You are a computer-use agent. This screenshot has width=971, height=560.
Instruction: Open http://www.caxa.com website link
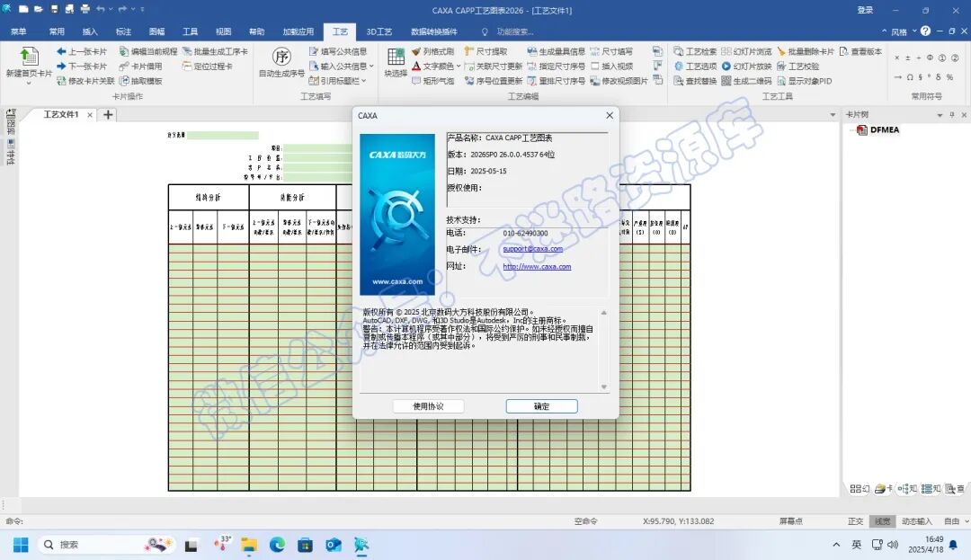point(537,267)
